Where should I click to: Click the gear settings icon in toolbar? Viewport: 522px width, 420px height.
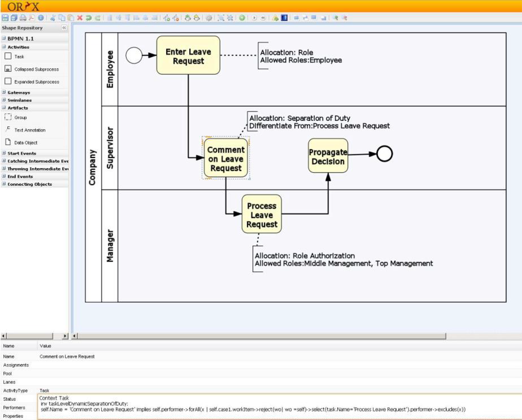click(209, 18)
